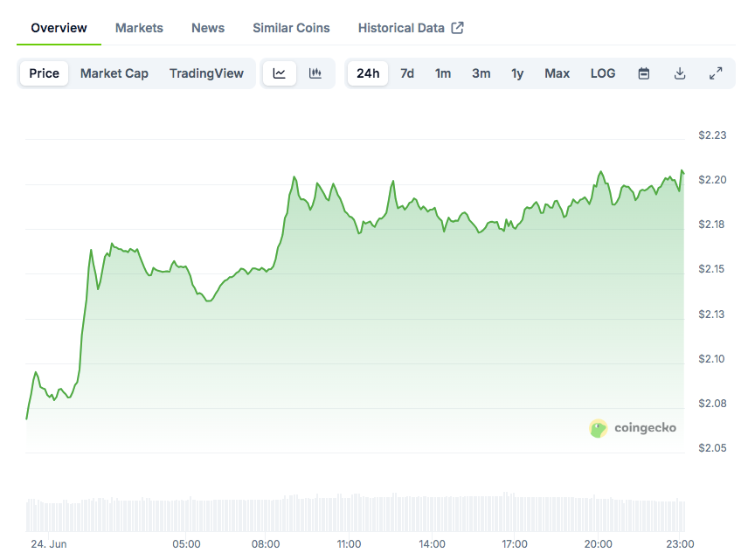Screen dimensions: 741x560
Task: Switch chart to TradingView
Action: point(206,73)
